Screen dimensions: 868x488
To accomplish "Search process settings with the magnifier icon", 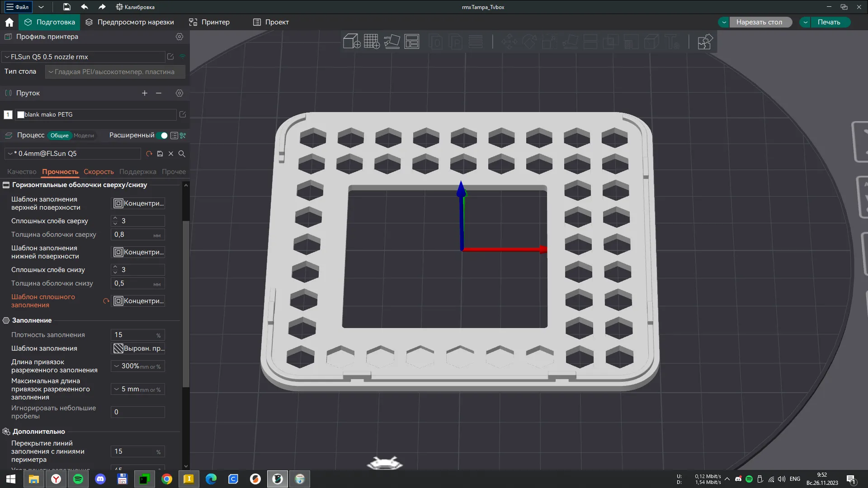I will point(182,154).
